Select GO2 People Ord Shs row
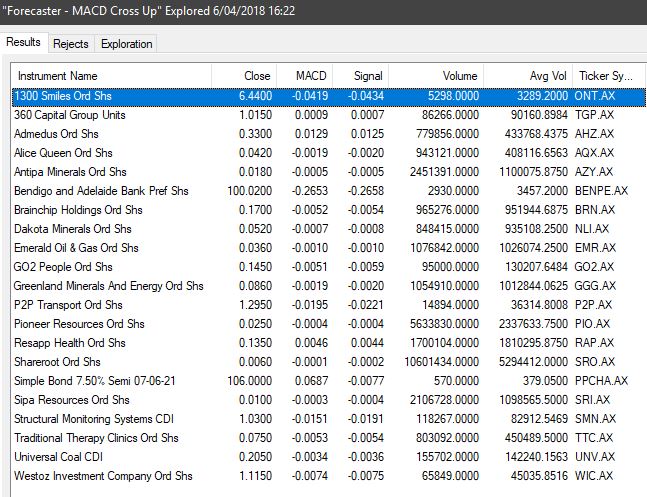 (329, 267)
